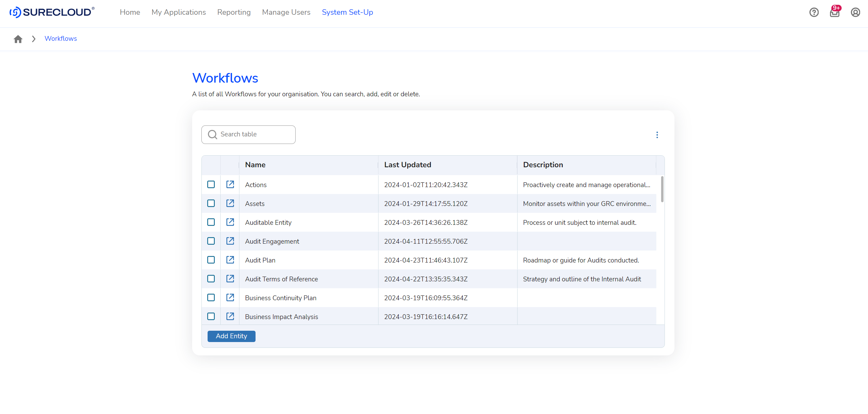Switch to the Manage Users section
This screenshot has height=414, width=868.
point(286,12)
